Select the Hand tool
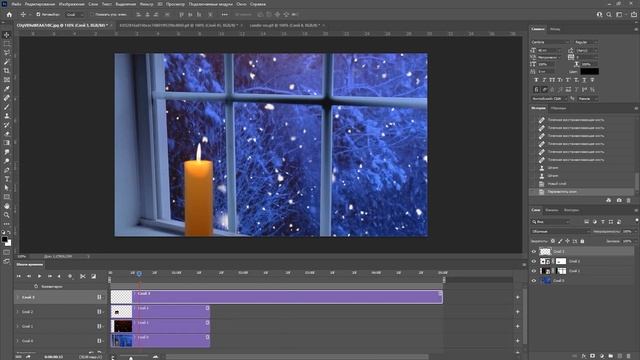 pos(7,206)
